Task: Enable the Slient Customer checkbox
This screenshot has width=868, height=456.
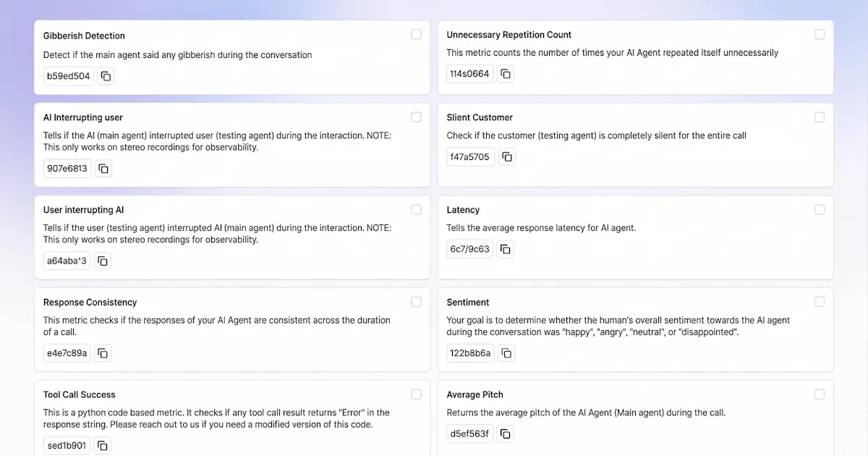Action: pos(820,117)
